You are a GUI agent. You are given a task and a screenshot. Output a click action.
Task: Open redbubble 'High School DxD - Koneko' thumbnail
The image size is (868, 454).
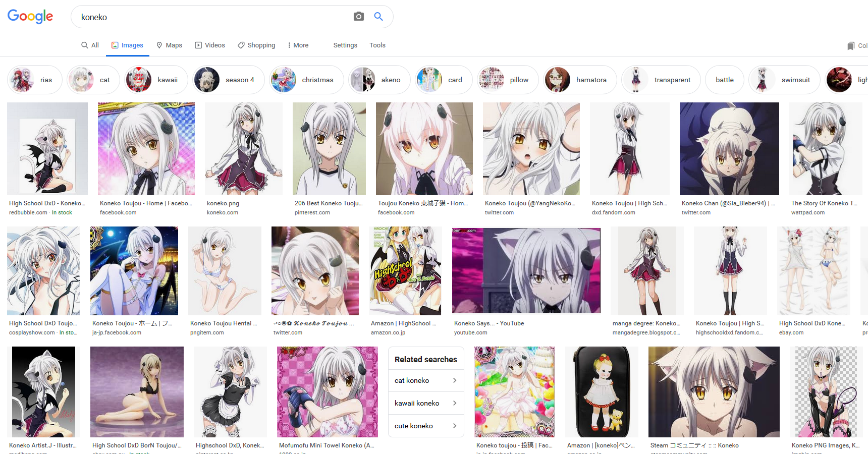point(47,149)
